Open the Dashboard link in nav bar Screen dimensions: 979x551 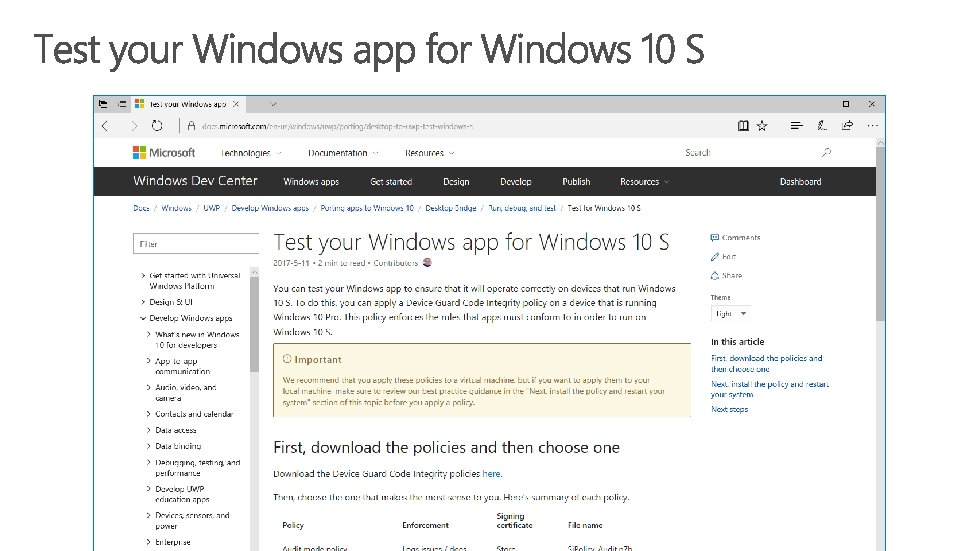[800, 182]
